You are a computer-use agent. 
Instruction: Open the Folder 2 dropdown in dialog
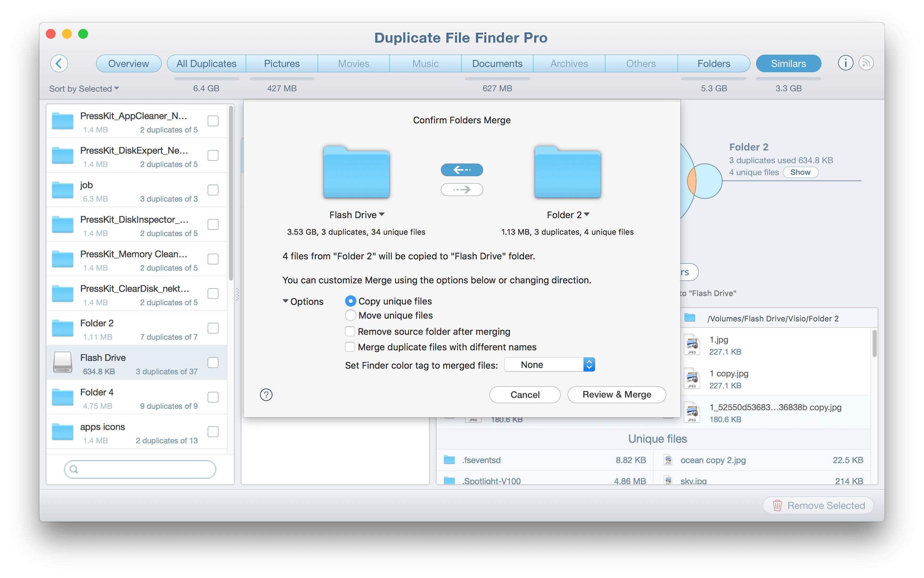[x=568, y=215]
